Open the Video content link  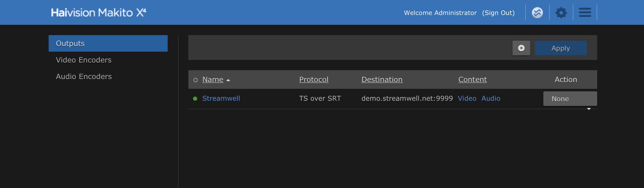coord(467,98)
